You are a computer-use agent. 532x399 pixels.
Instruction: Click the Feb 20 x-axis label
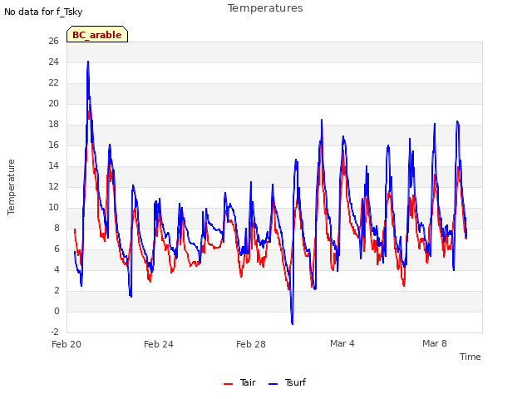(66, 344)
